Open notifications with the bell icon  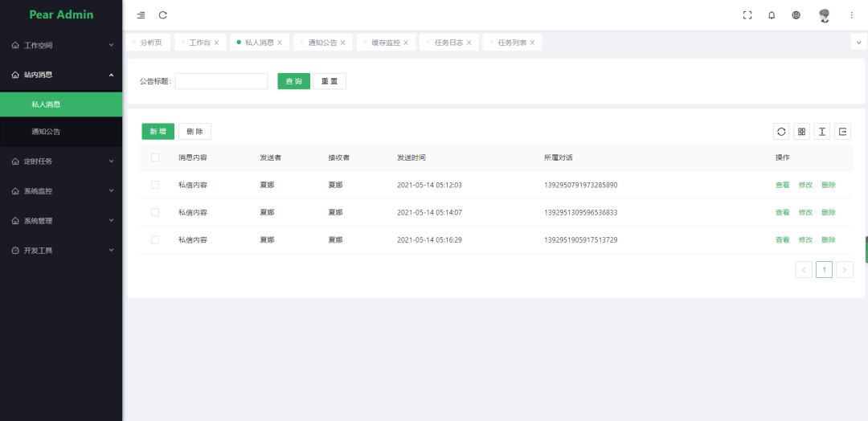tap(772, 15)
